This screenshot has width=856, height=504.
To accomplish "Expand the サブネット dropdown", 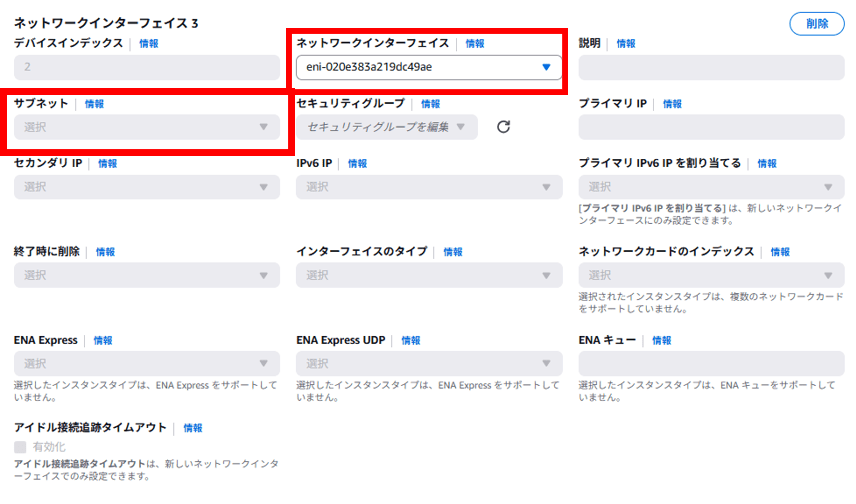I will (147, 127).
